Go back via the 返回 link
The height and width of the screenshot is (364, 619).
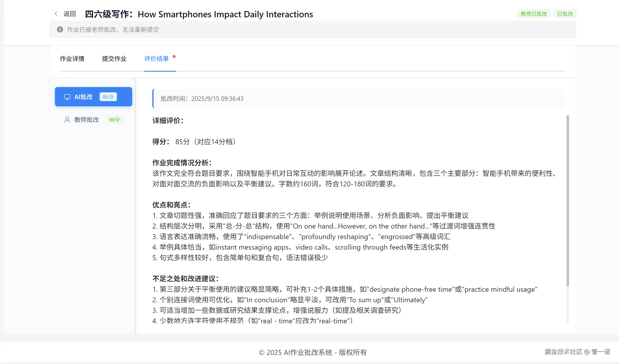70,14
